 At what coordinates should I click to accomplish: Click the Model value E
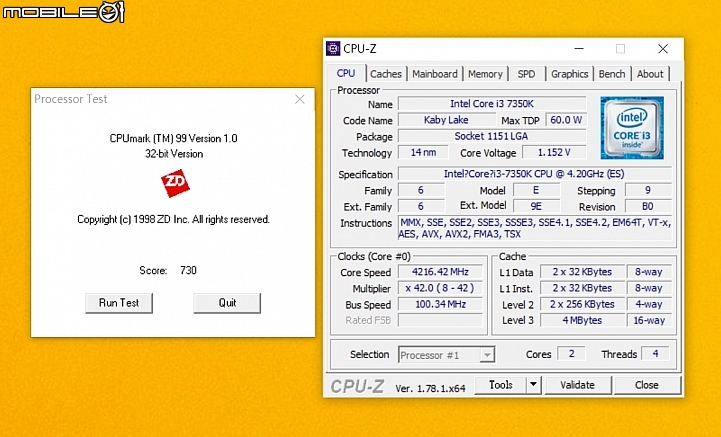536,190
